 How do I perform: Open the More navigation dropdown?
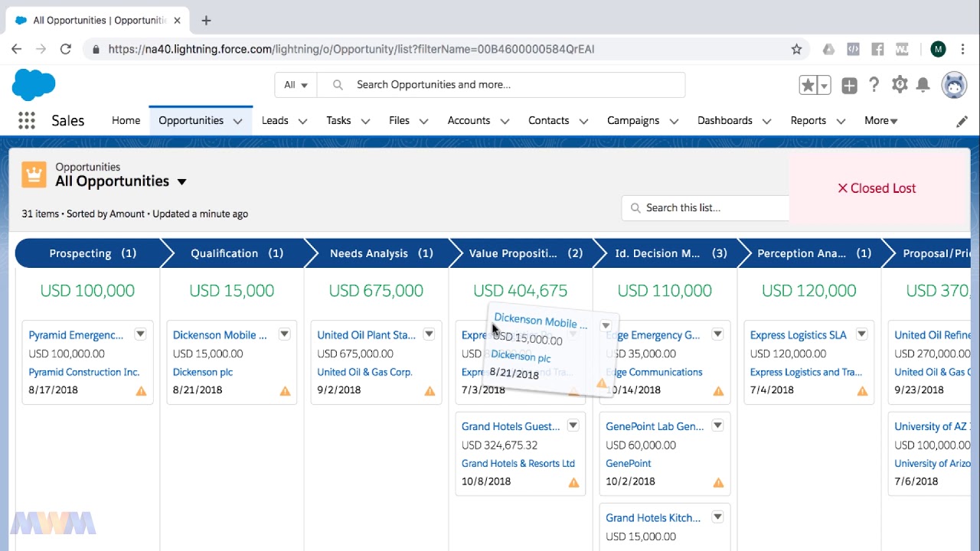coord(880,120)
